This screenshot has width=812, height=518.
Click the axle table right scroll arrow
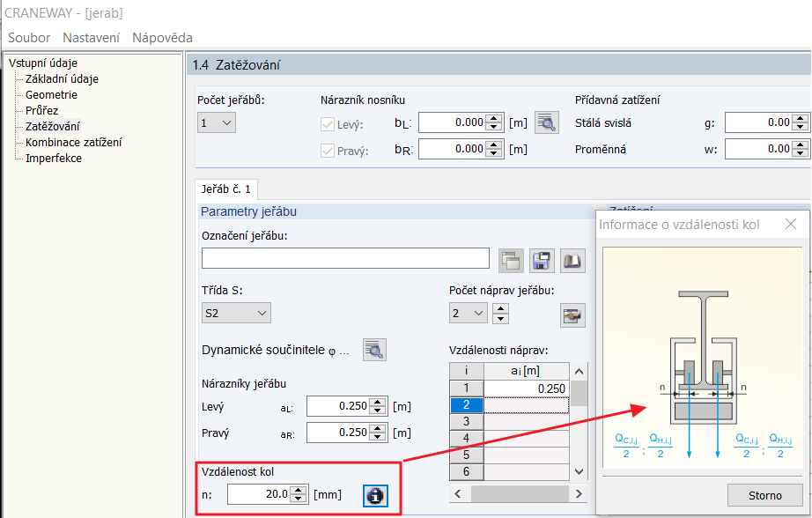point(579,493)
